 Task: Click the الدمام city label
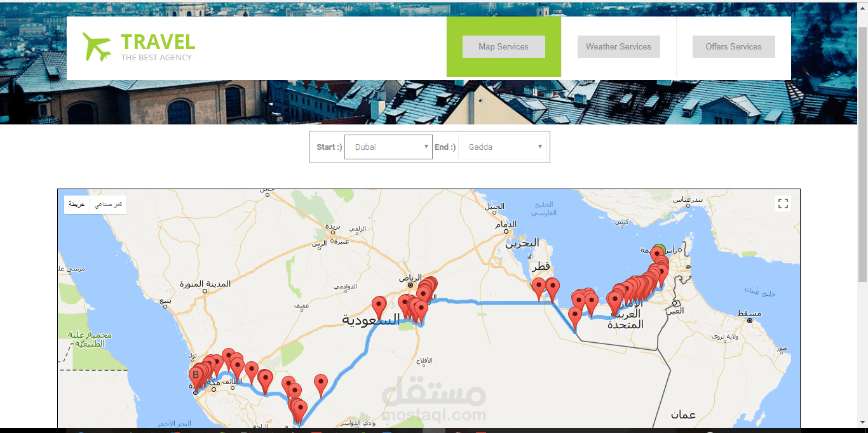(506, 224)
